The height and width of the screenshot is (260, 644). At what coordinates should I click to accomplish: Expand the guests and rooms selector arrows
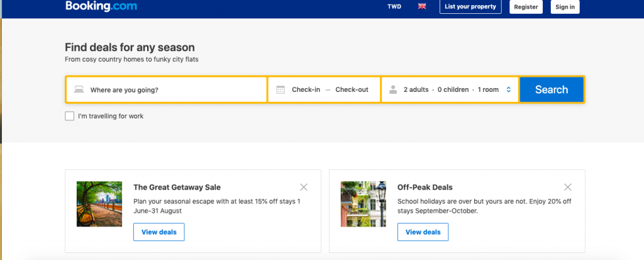(x=508, y=89)
